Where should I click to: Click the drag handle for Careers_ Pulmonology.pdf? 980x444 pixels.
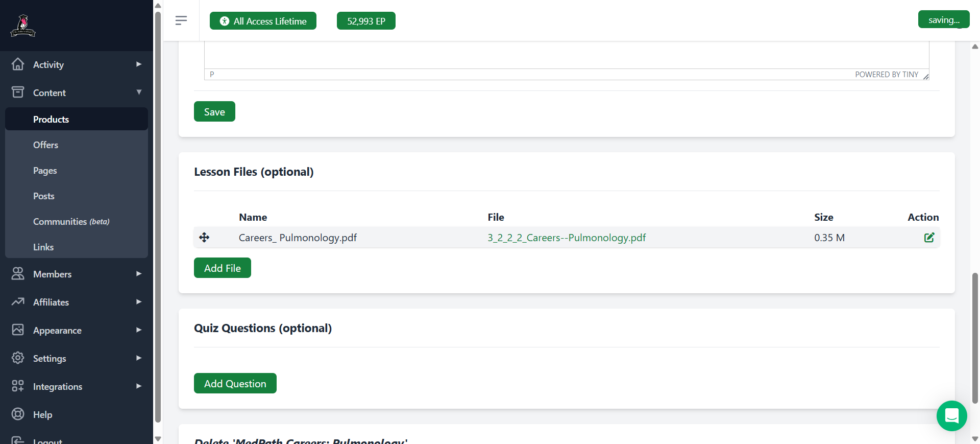pyautogui.click(x=204, y=238)
